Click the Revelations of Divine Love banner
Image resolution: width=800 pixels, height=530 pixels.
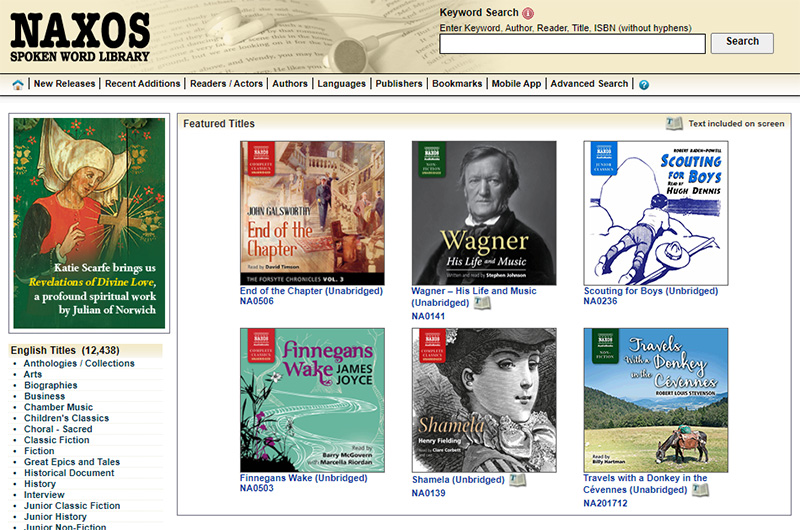[88, 223]
